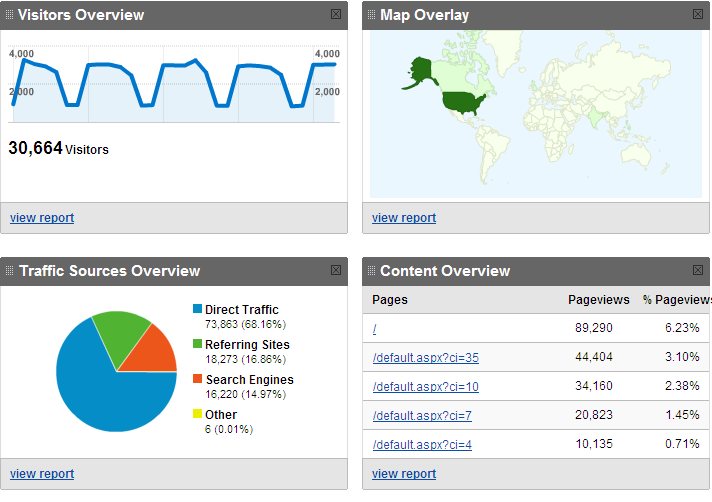Click the Content Overview widget title
This screenshot has width=712, height=502.
tap(445, 271)
